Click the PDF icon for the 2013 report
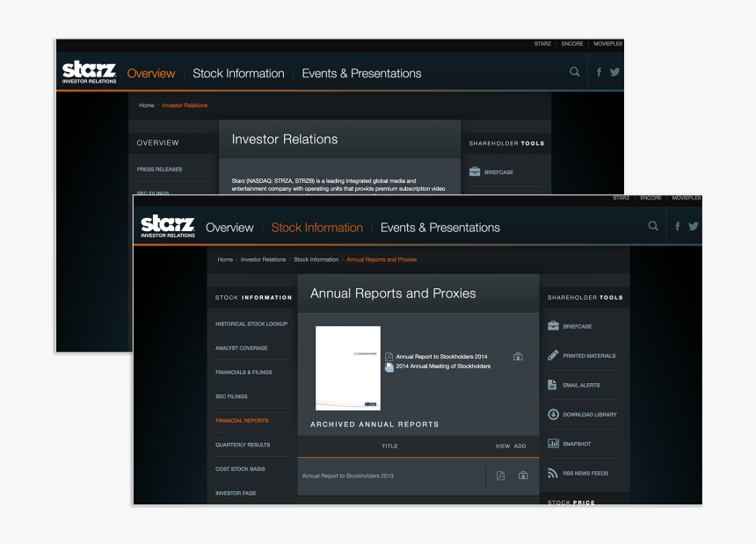The height and width of the screenshot is (544, 756). (x=500, y=475)
